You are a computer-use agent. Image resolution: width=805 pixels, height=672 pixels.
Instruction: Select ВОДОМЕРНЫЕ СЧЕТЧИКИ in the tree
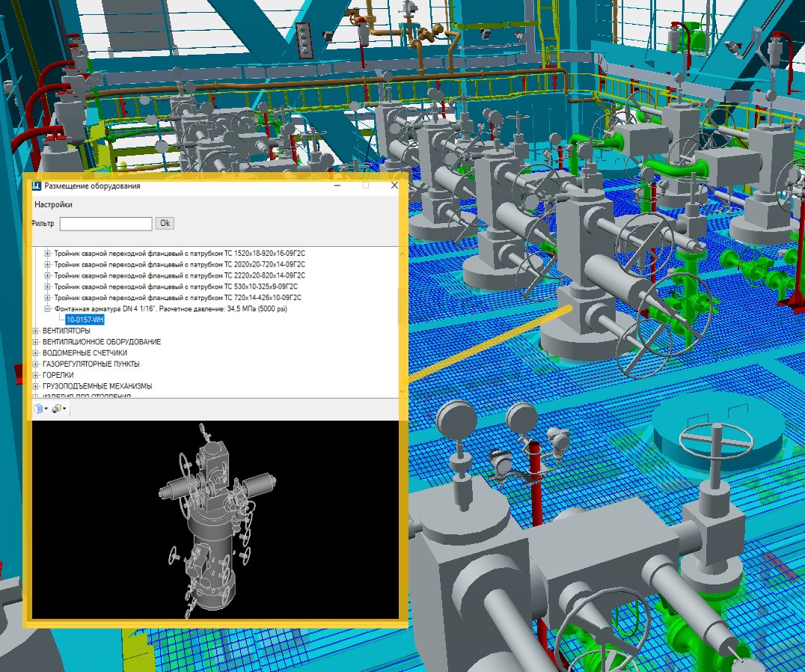point(85,353)
